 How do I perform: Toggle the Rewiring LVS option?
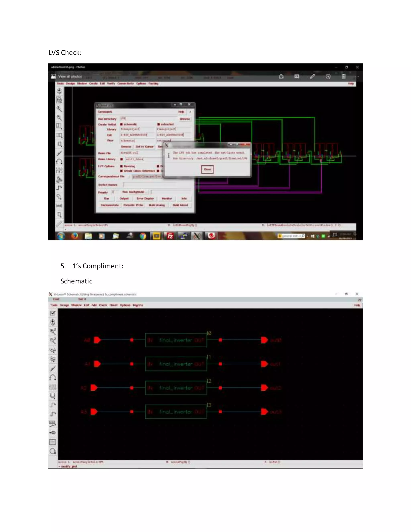121,166
